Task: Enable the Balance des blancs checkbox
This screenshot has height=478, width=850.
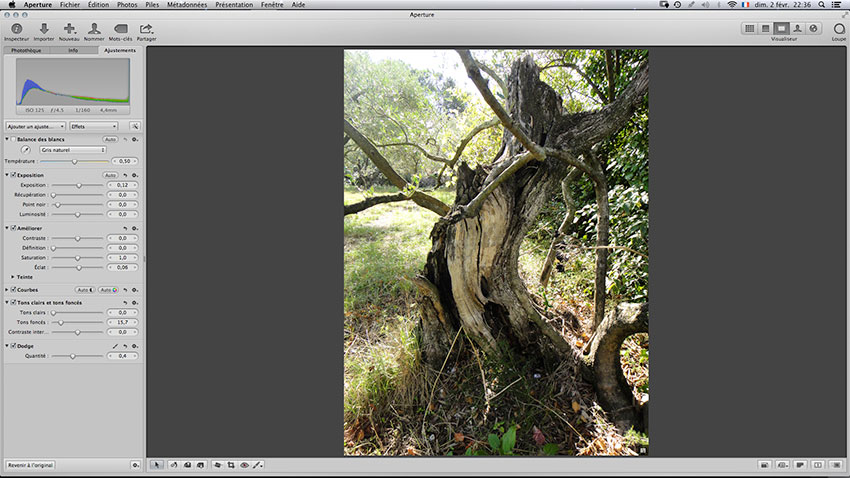Action: pos(14,139)
